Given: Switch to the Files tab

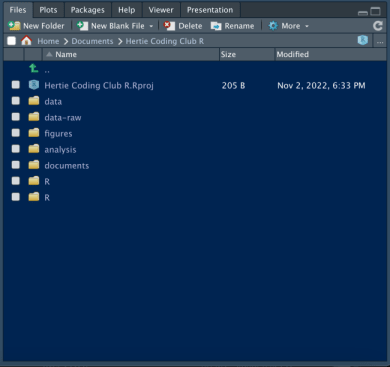Looking at the screenshot, I should [18, 10].
